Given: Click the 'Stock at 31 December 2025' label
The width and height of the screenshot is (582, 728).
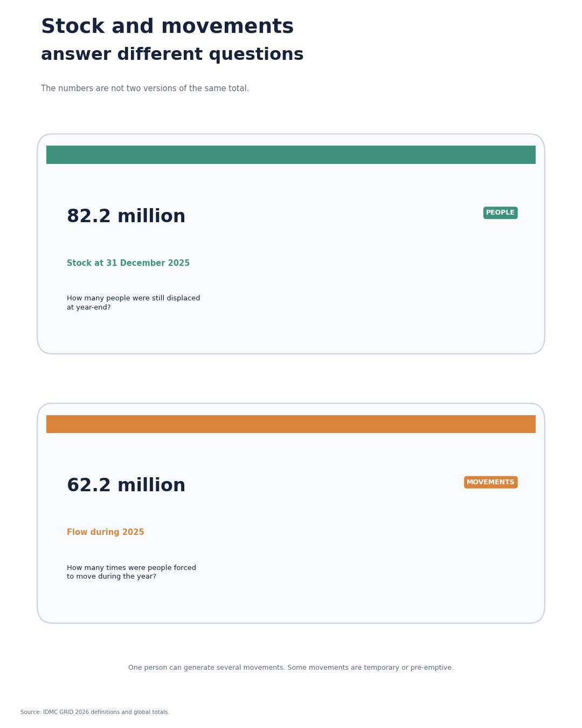Looking at the screenshot, I should point(128,263).
